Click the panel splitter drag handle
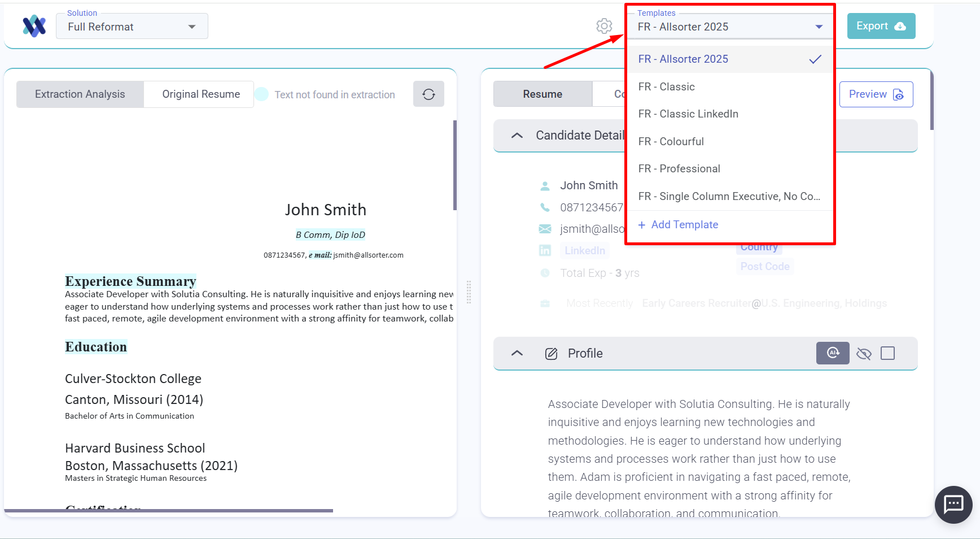The height and width of the screenshot is (539, 980). pyautogui.click(x=469, y=292)
